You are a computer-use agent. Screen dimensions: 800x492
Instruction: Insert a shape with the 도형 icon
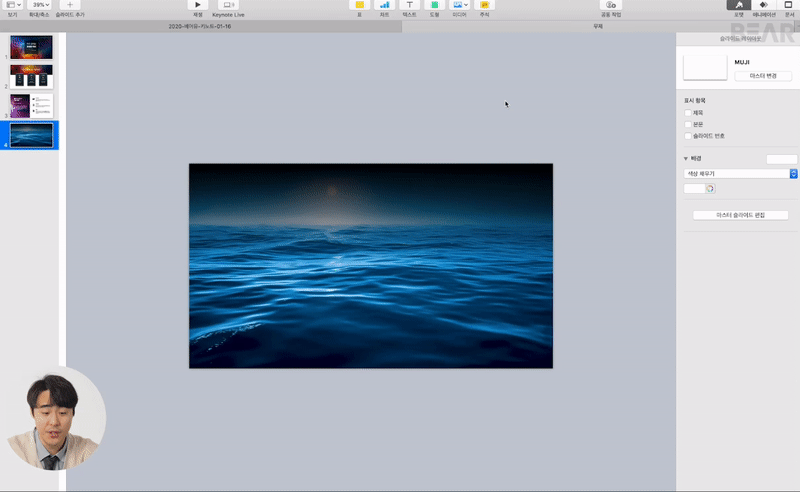point(434,5)
